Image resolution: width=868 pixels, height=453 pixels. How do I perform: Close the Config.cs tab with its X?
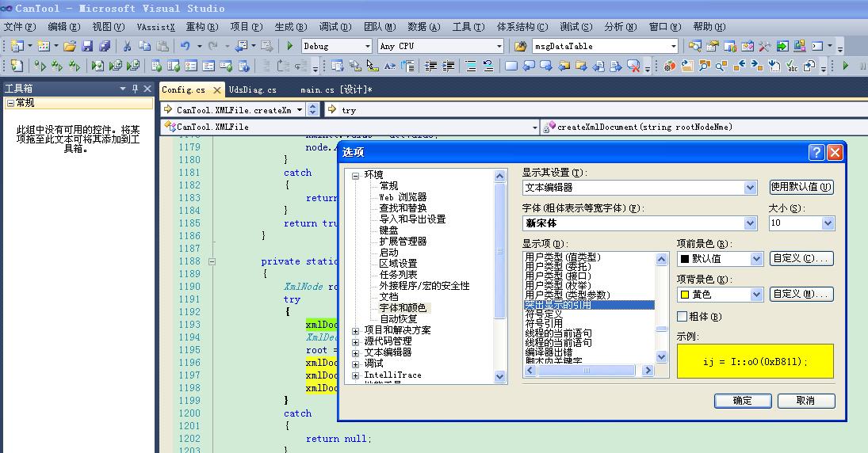[x=217, y=89]
